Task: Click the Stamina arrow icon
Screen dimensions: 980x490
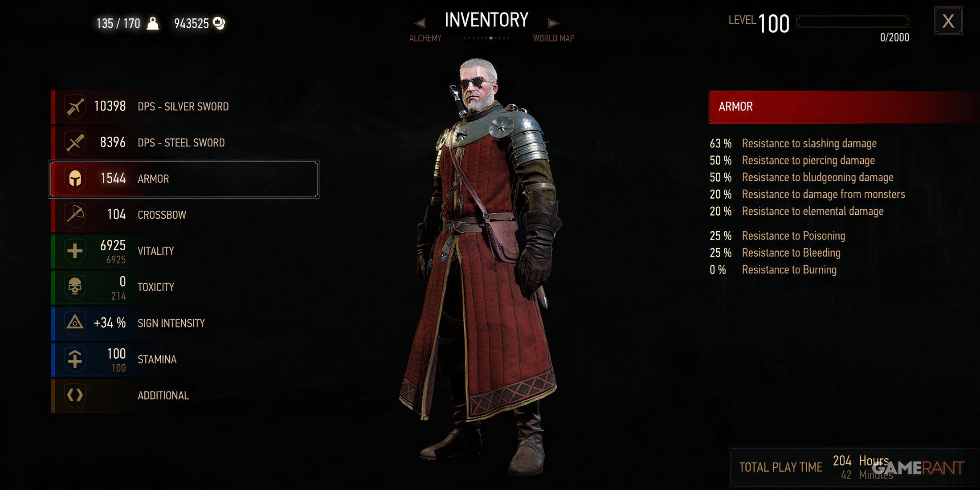Action: click(75, 359)
